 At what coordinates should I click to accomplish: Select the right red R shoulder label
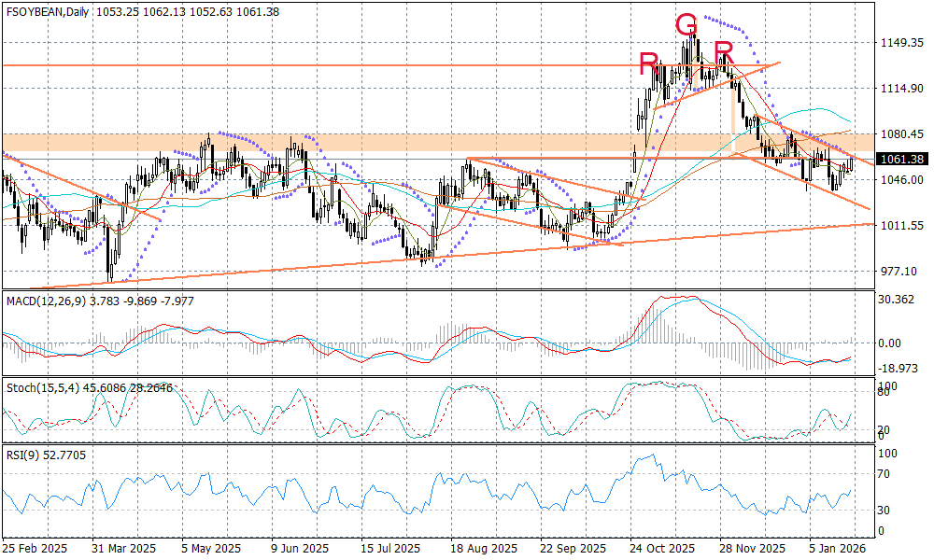point(723,51)
